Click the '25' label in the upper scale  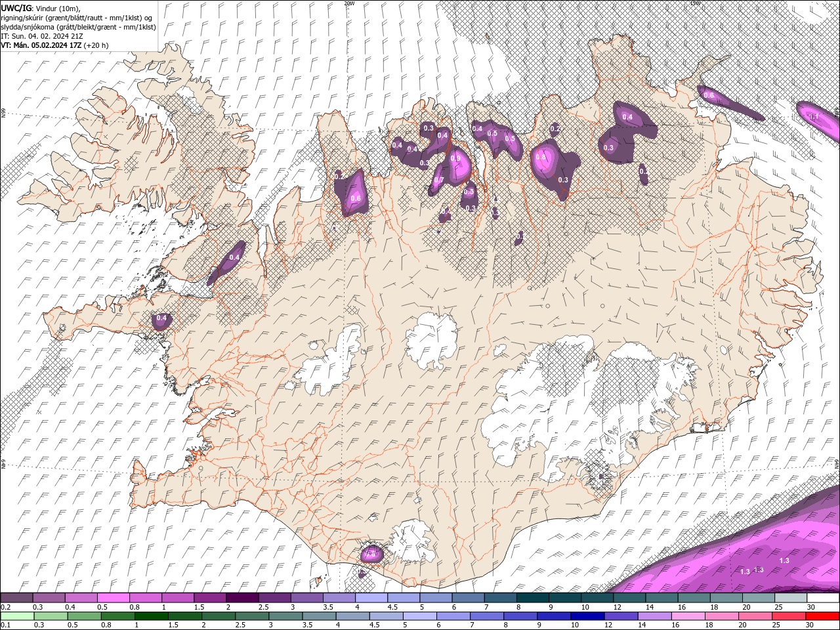coord(778,607)
